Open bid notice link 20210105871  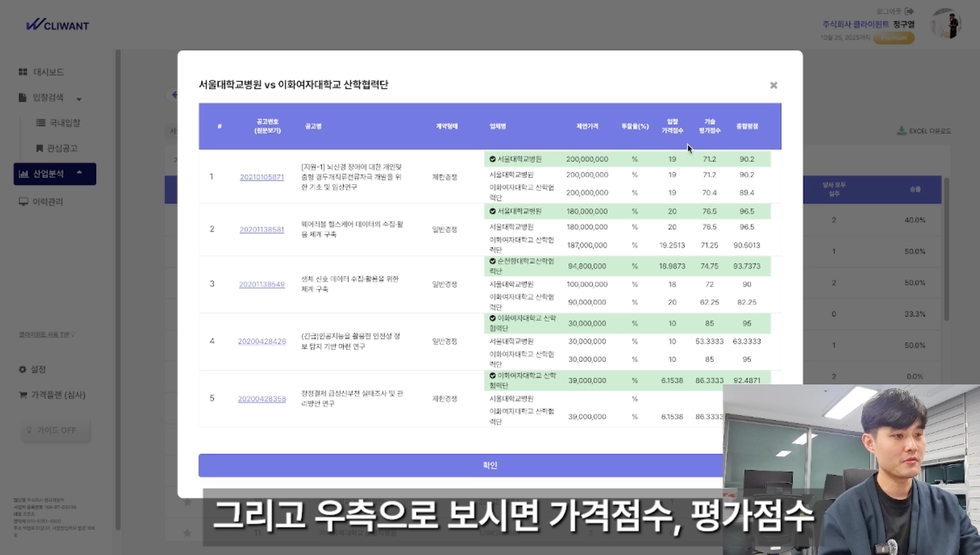click(x=262, y=177)
